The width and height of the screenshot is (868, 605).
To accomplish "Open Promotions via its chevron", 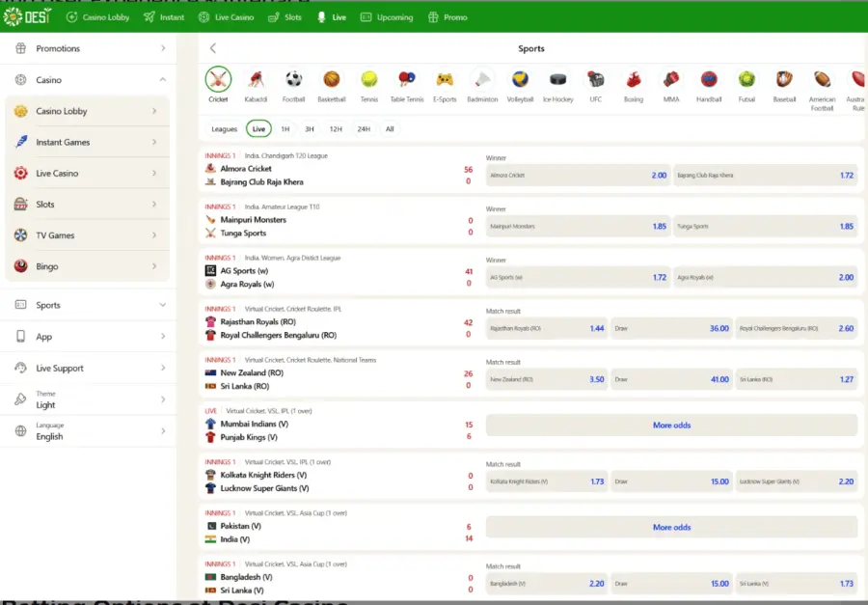I will pos(163,48).
